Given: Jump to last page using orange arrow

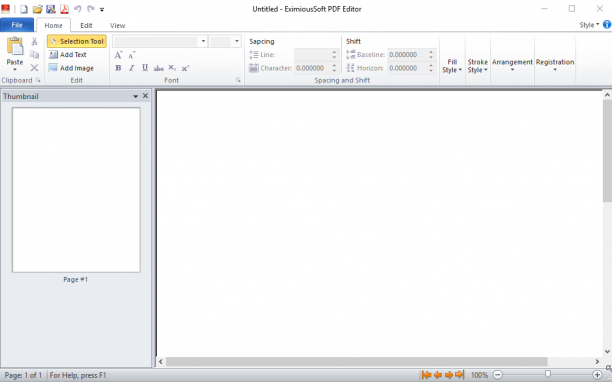Looking at the screenshot, I should pyautogui.click(x=460, y=375).
